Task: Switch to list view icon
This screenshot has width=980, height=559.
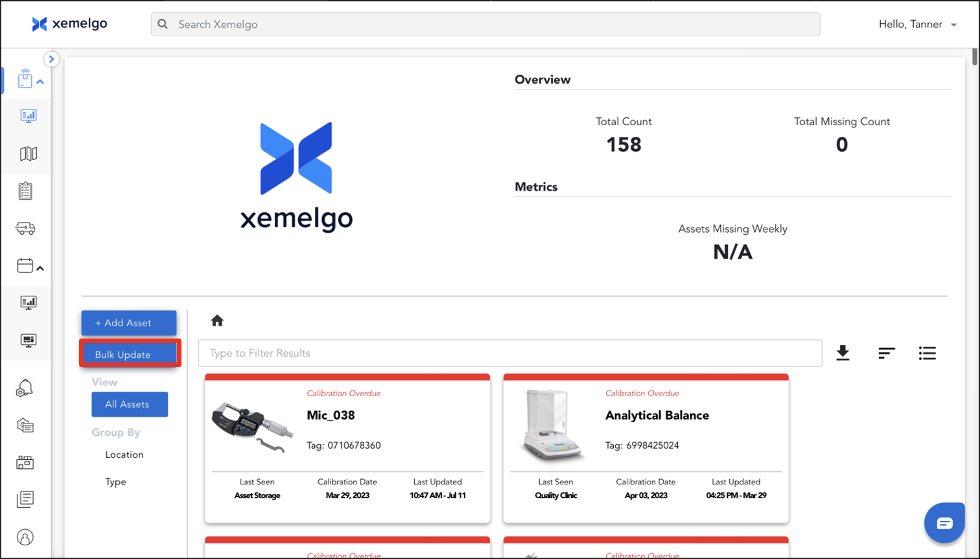Action: click(x=927, y=353)
